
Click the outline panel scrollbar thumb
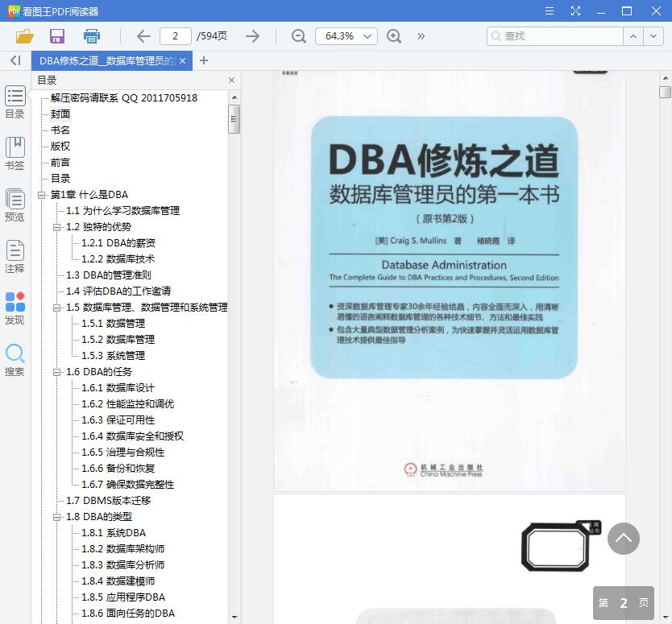point(234,119)
